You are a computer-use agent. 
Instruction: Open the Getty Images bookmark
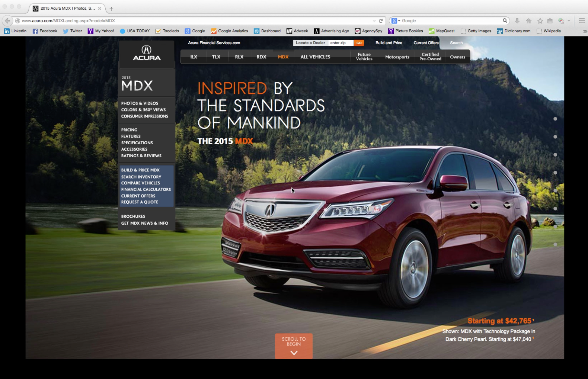(x=476, y=31)
